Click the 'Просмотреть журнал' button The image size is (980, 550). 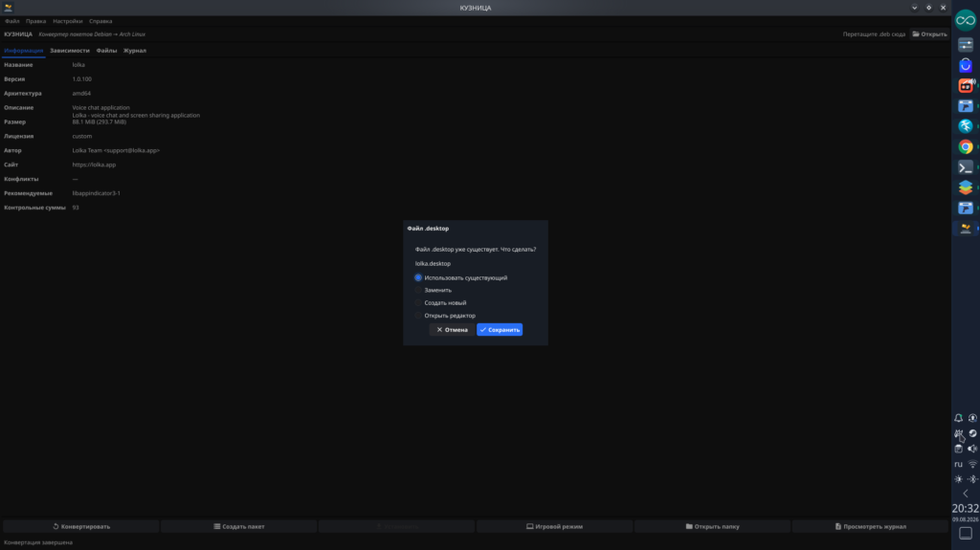[x=870, y=526]
